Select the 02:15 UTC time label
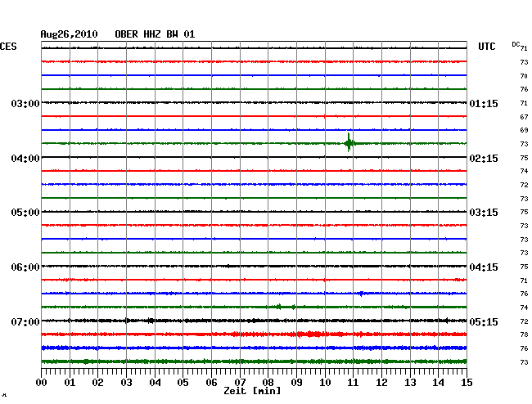Screen dimensions: 532x404 [484, 159]
